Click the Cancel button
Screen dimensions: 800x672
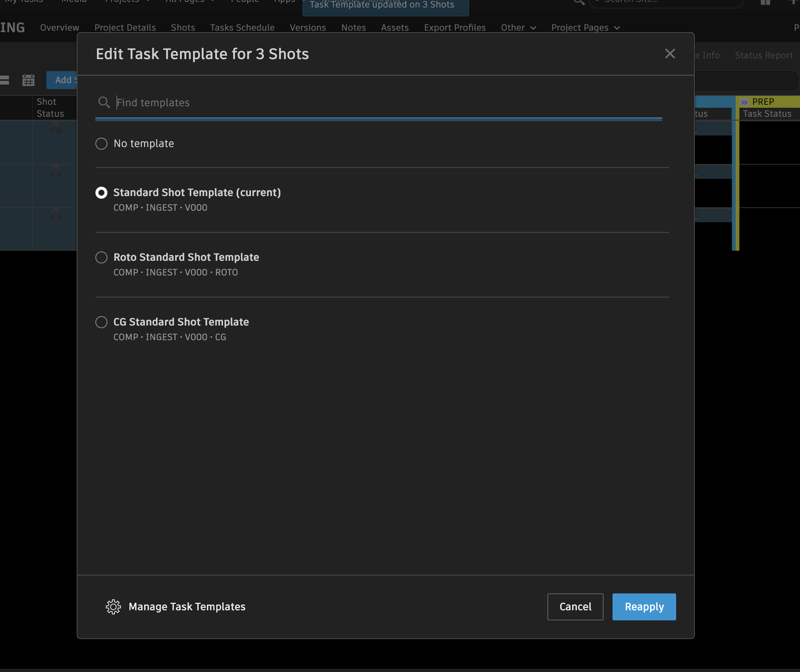[x=575, y=607]
